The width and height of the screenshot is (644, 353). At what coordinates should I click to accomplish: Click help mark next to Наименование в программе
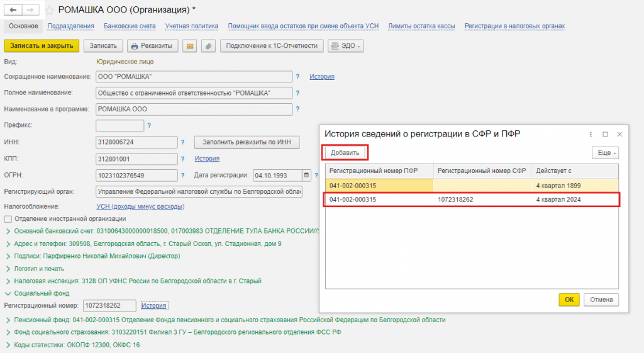[x=297, y=109]
